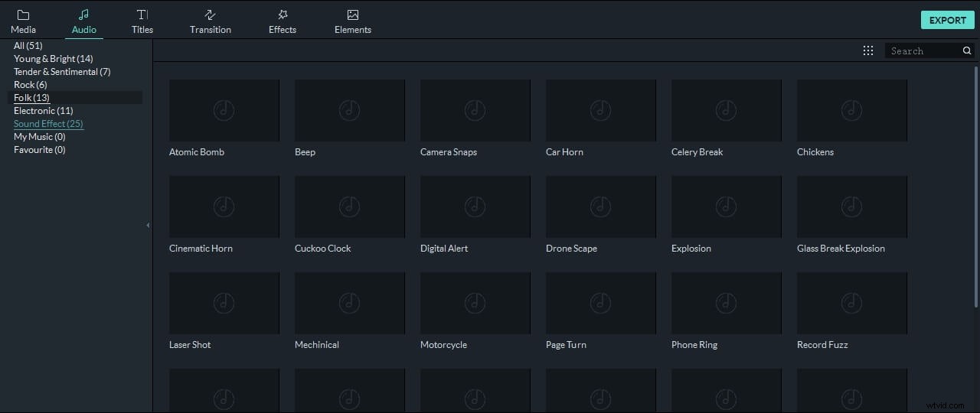This screenshot has width=980, height=413.
Task: Click the EXPORT button
Action: (948, 20)
